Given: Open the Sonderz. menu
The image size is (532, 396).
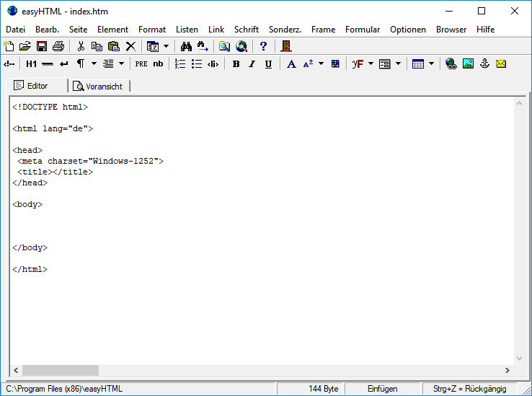Looking at the screenshot, I should point(285,30).
